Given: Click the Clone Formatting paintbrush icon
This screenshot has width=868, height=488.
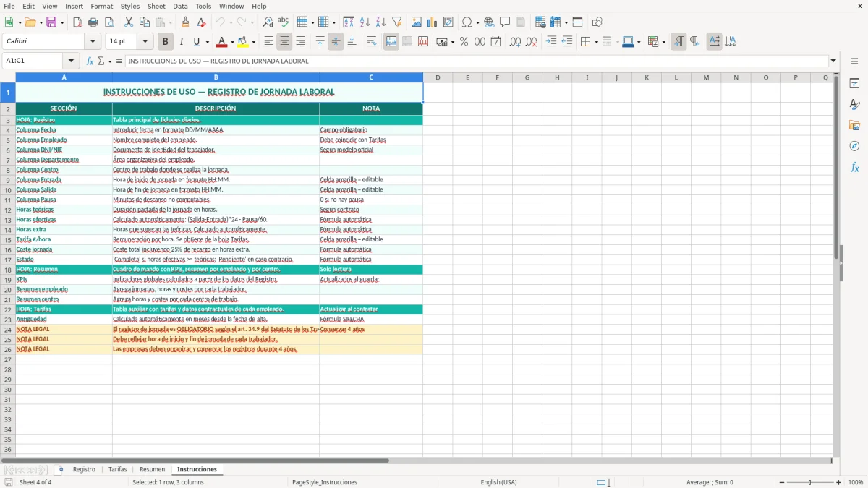Looking at the screenshot, I should click(x=185, y=22).
